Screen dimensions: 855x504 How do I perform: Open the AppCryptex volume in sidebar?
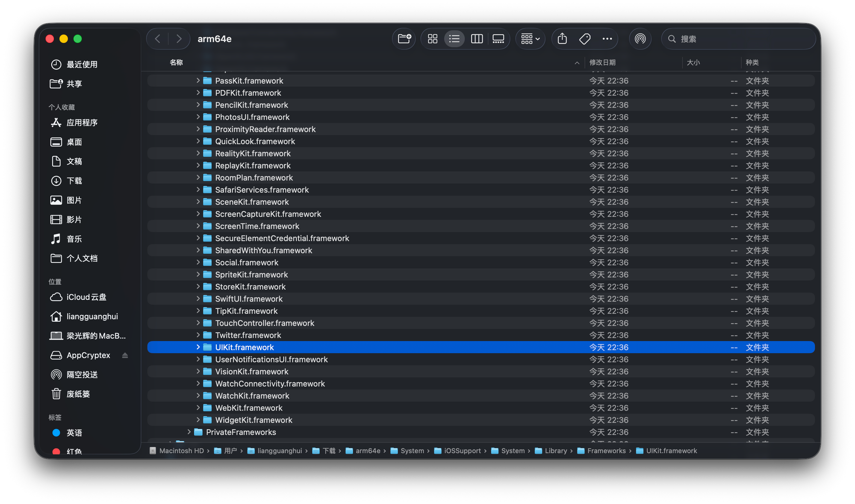click(x=88, y=355)
